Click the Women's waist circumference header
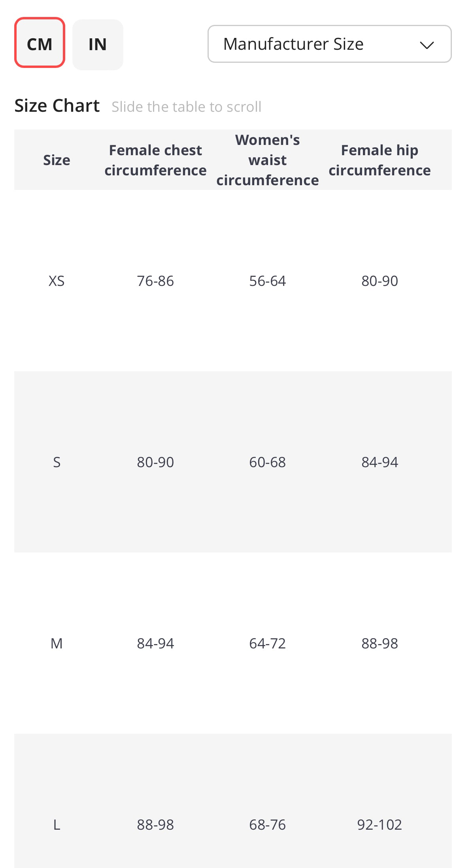457x868 pixels. [x=268, y=160]
